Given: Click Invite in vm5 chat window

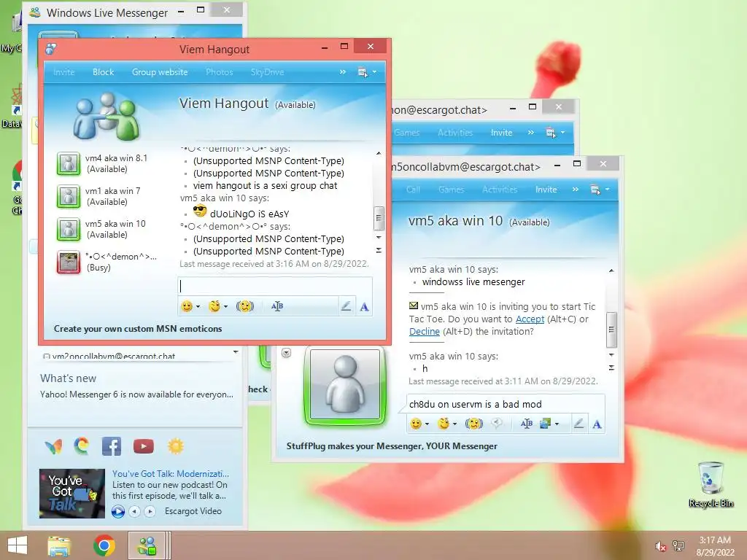Looking at the screenshot, I should (546, 190).
